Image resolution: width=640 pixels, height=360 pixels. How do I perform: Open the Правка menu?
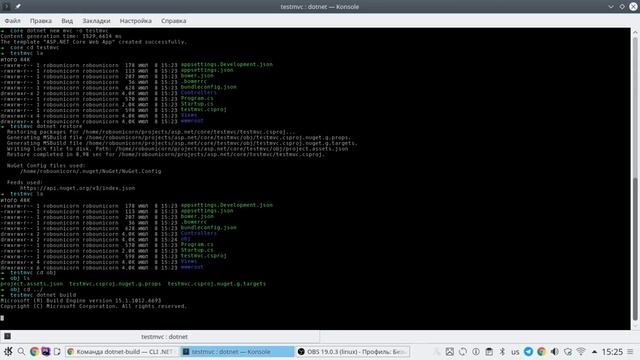click(41, 21)
